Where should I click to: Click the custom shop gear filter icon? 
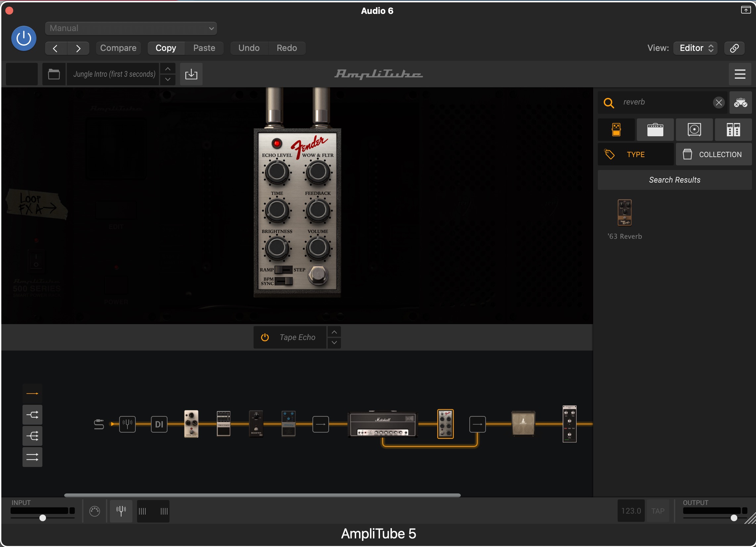point(740,103)
